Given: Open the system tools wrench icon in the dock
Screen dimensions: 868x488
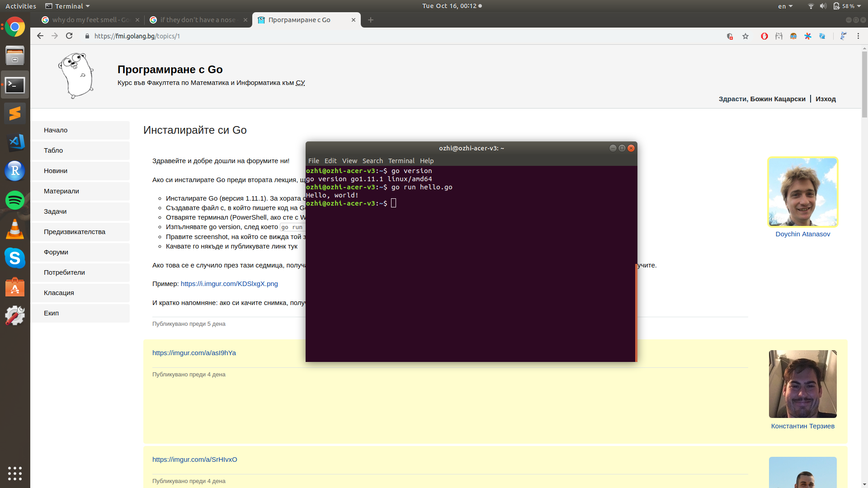Looking at the screenshot, I should pyautogui.click(x=15, y=315).
